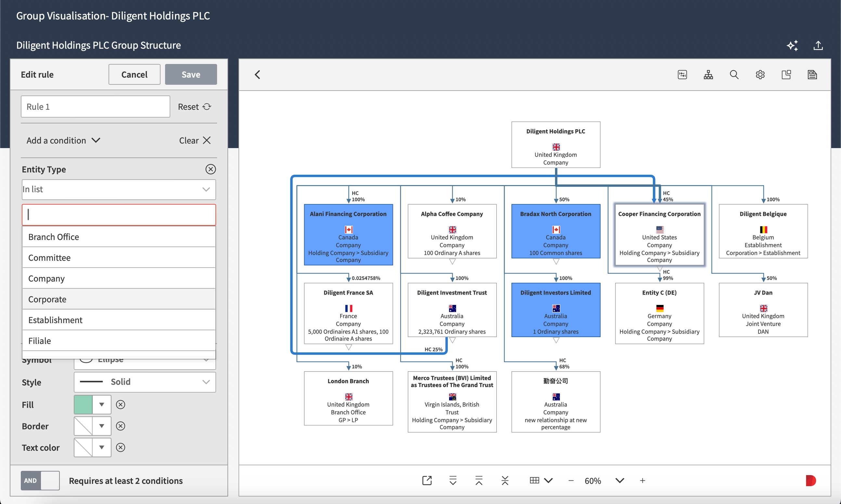Click the collapse all levels icon
Screen dimensions: 841x504
pyautogui.click(x=505, y=480)
